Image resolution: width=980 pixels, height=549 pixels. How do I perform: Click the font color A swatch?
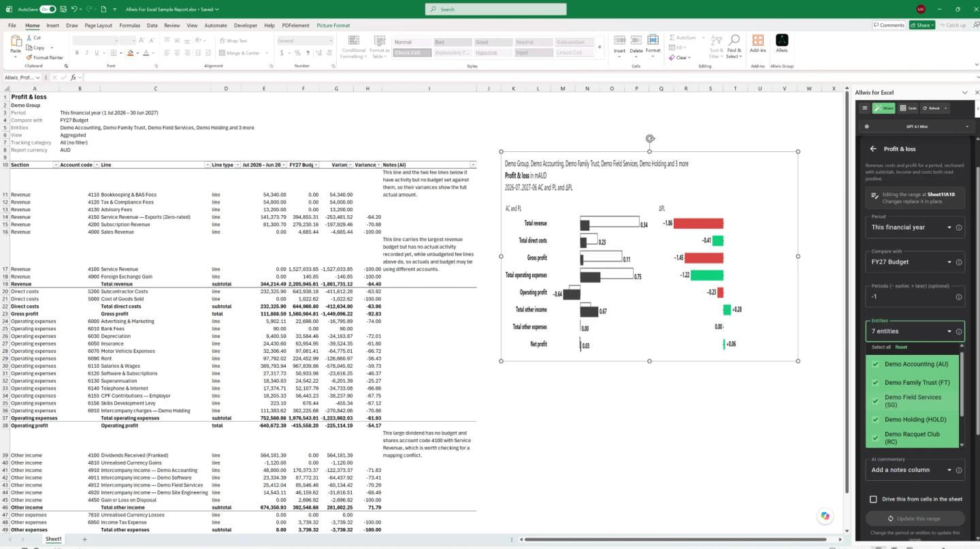click(x=146, y=52)
